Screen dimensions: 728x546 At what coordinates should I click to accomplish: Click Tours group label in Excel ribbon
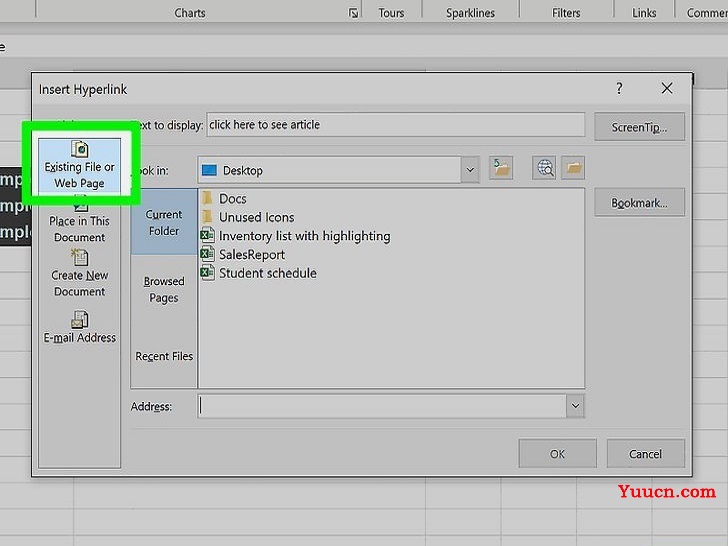click(x=391, y=13)
